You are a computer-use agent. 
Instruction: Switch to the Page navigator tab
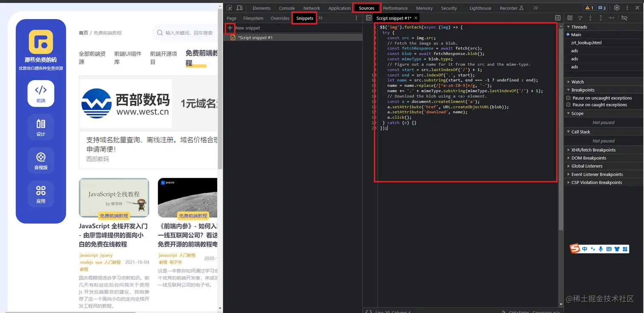tap(231, 18)
